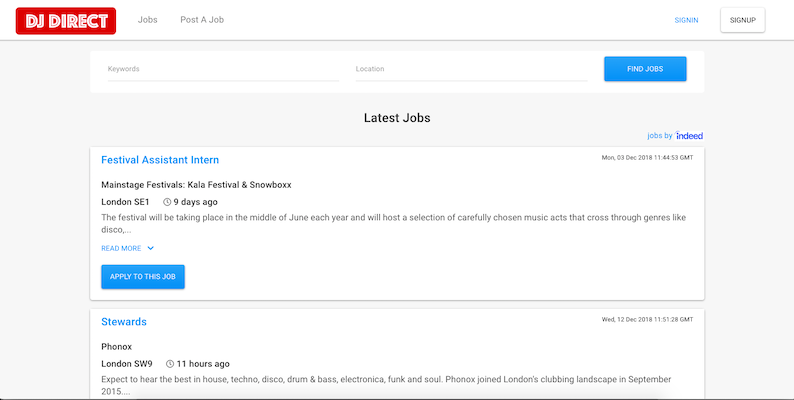794x400 pixels.
Task: Focus the Keywords search field
Action: [x=223, y=69]
